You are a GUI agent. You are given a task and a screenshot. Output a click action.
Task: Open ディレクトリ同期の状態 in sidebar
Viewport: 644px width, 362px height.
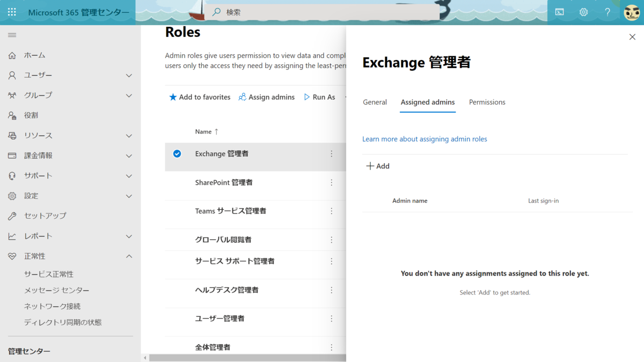pos(63,322)
